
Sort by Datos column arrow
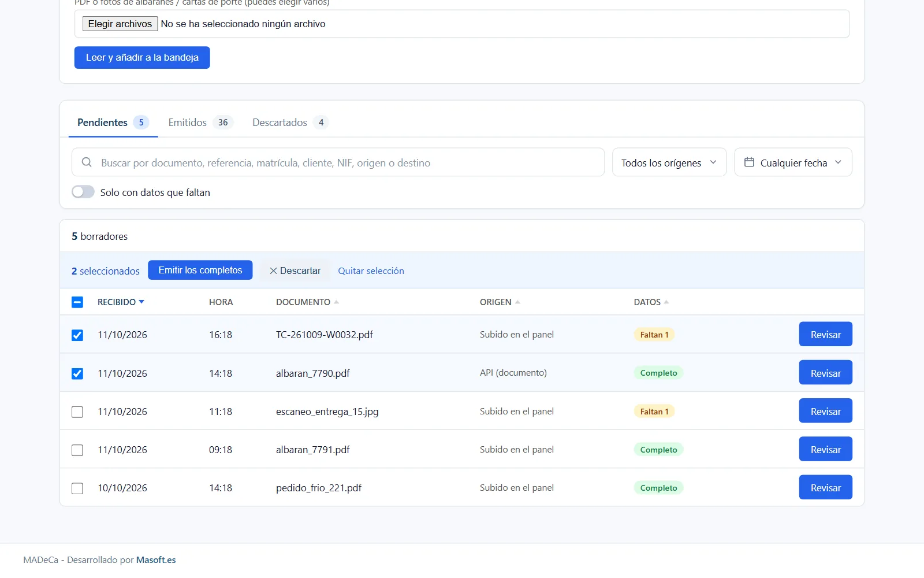[x=666, y=302]
